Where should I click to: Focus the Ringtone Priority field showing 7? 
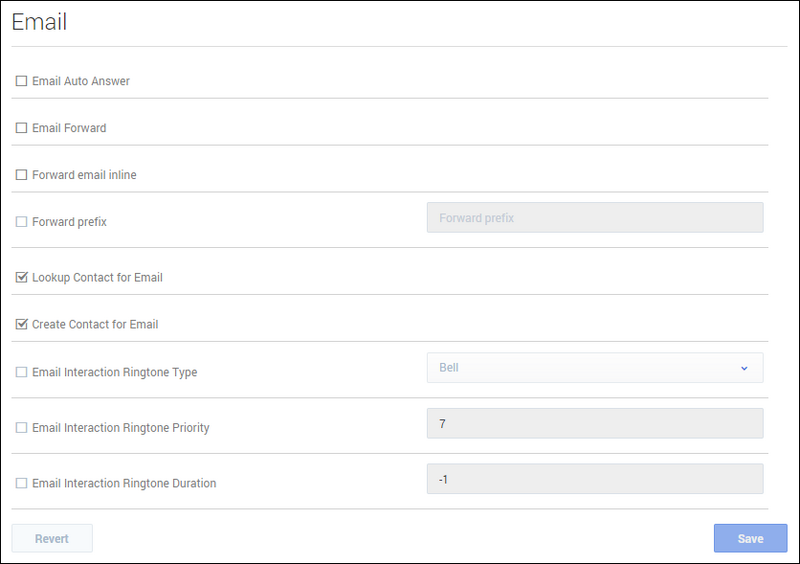(x=594, y=424)
